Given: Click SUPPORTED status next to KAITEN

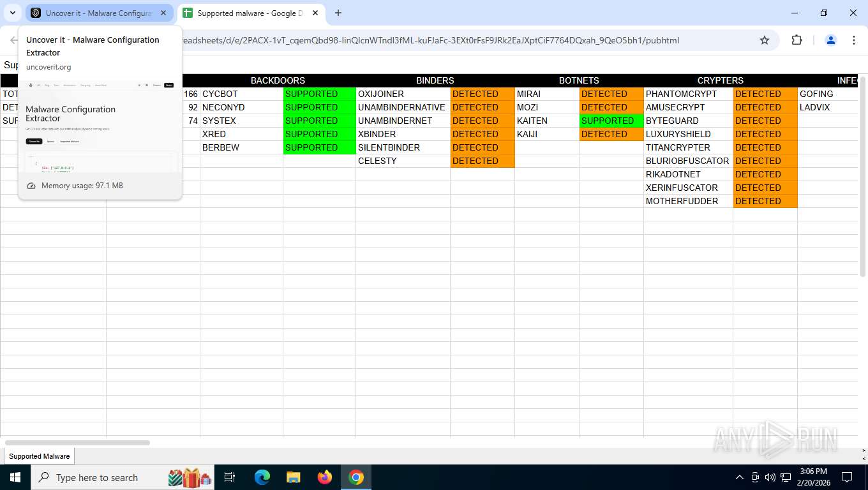Looking at the screenshot, I should (x=611, y=121).
